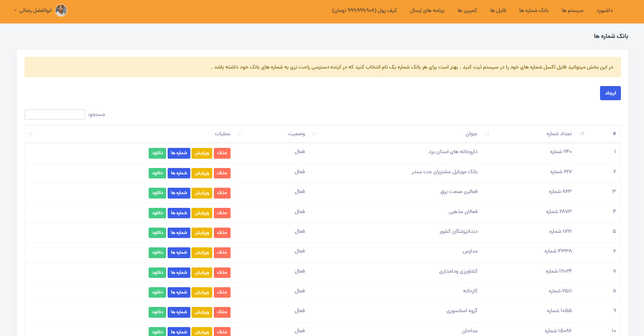Navigate to the کمپین ها section
Image resolution: width=644 pixels, height=336 pixels.
tap(467, 10)
